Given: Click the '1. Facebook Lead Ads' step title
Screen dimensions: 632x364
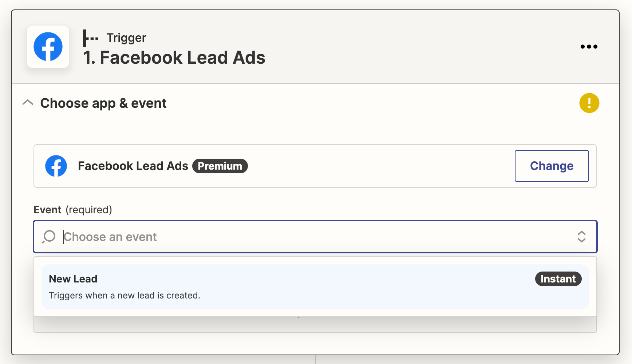Looking at the screenshot, I should [174, 58].
